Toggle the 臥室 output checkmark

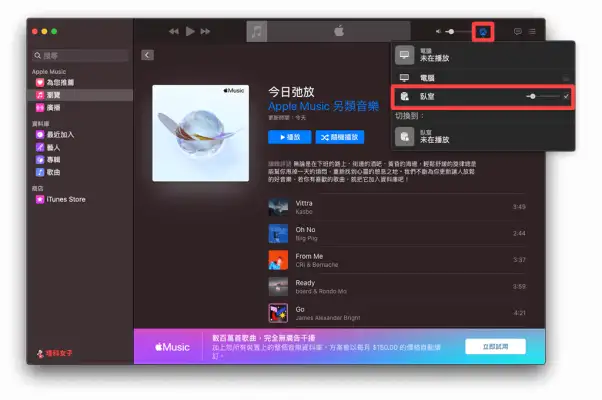click(566, 96)
